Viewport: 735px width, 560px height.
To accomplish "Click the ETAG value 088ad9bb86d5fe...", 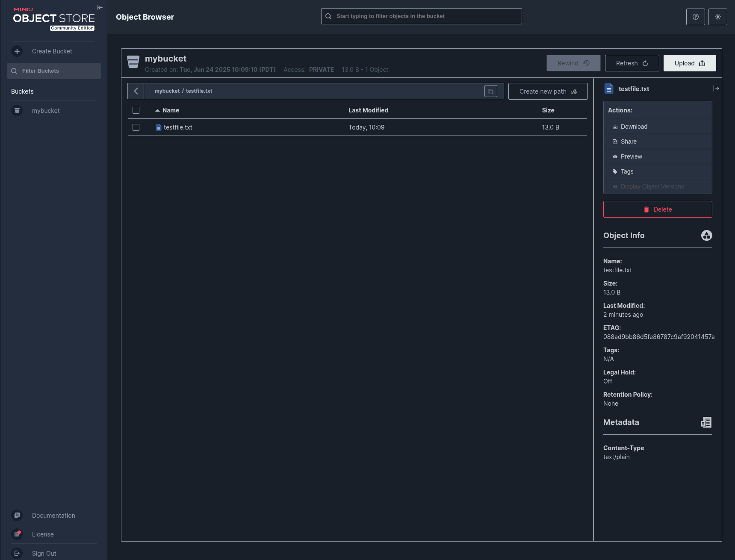I will point(659,337).
